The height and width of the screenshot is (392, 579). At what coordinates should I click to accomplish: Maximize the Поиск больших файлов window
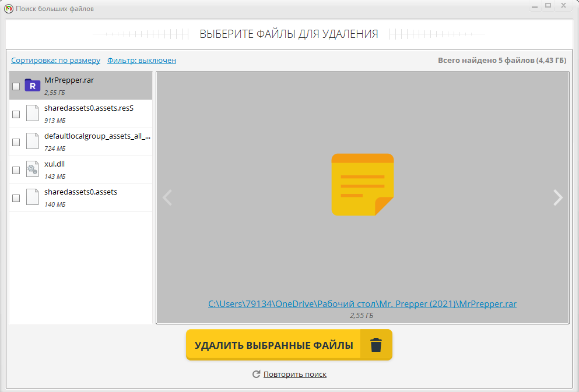tap(548, 5)
